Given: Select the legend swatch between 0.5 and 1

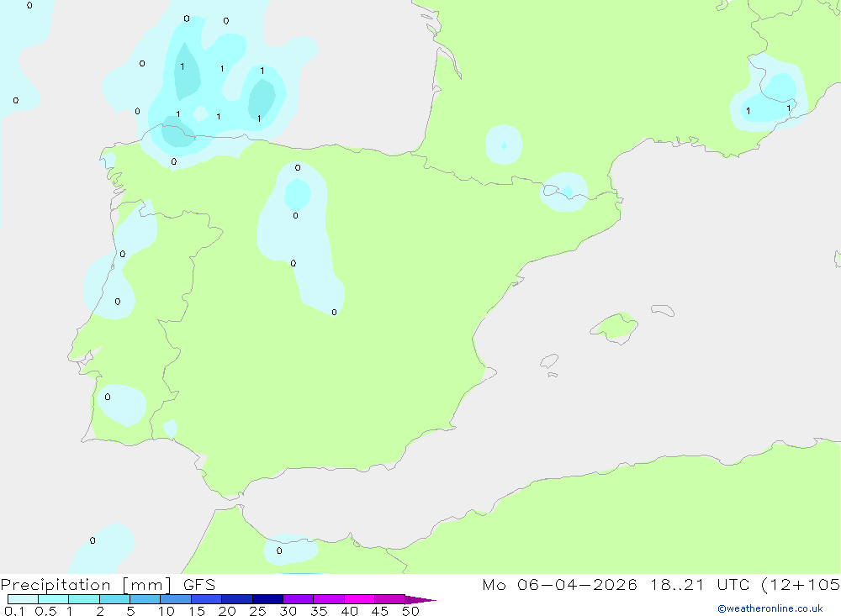Looking at the screenshot, I should pyautogui.click(x=54, y=599).
